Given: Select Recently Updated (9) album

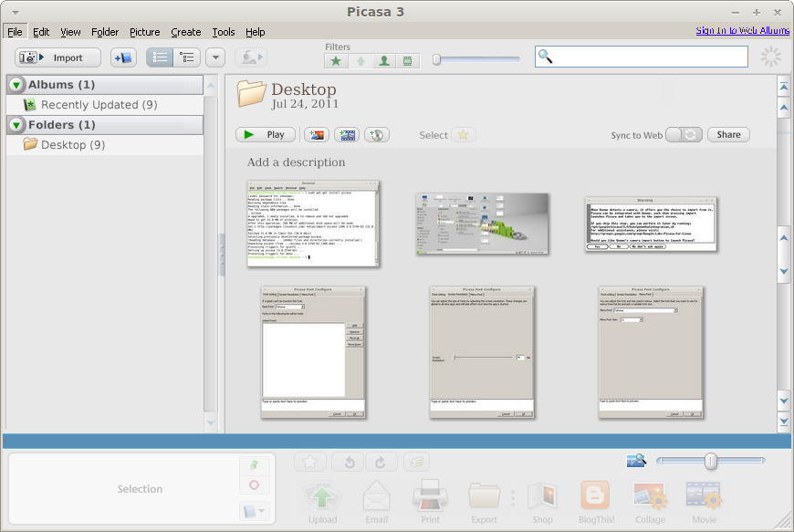Looking at the screenshot, I should point(105,105).
